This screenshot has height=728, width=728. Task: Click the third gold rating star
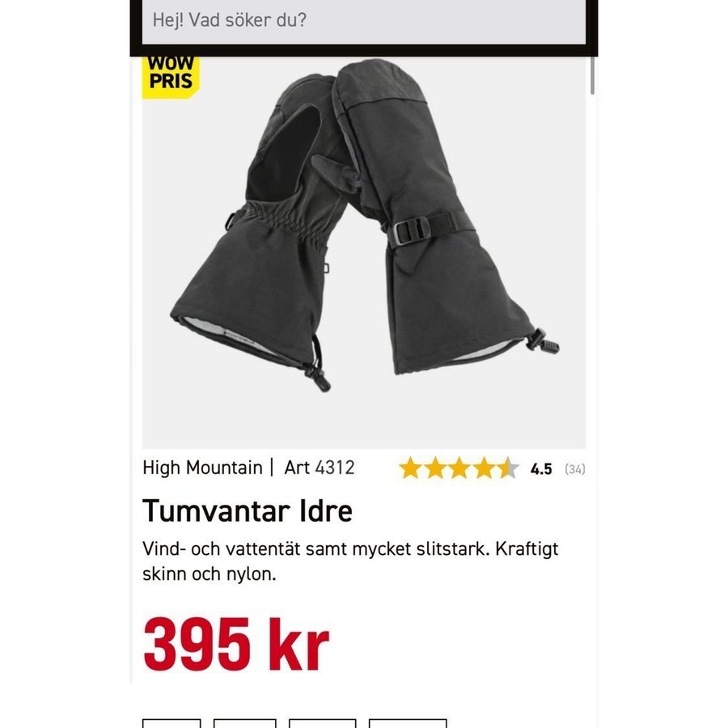point(459,468)
